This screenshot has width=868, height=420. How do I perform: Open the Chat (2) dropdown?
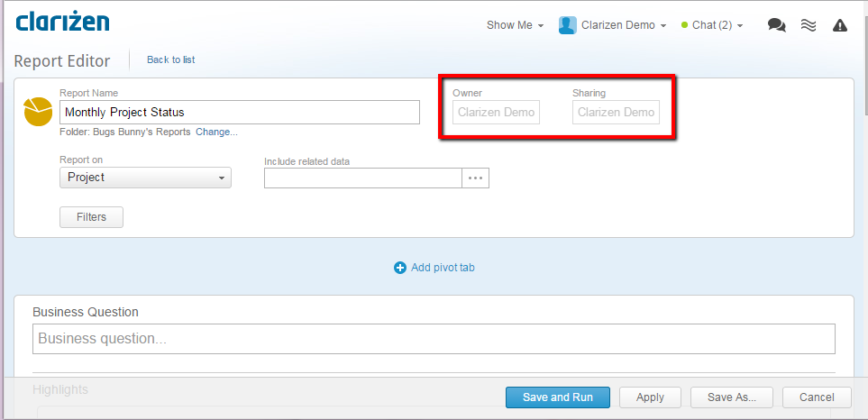coord(717,25)
